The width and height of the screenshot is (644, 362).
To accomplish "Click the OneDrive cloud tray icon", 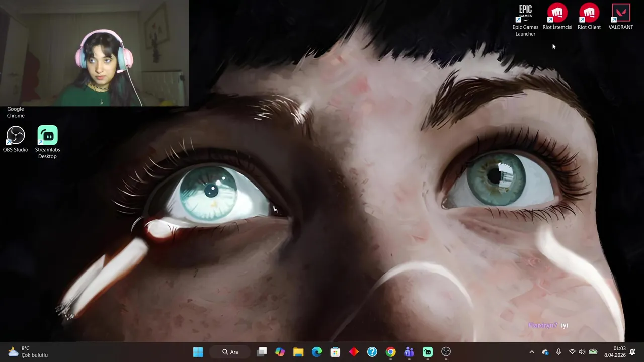I will [x=545, y=352].
